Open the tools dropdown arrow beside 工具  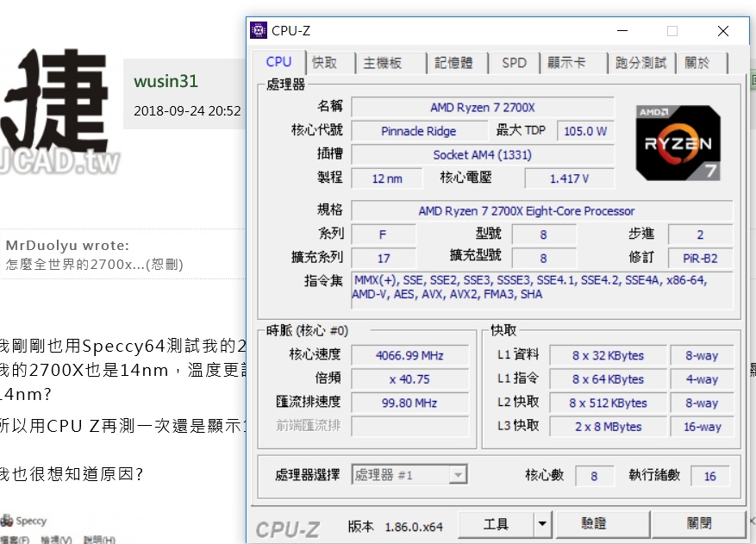[542, 524]
